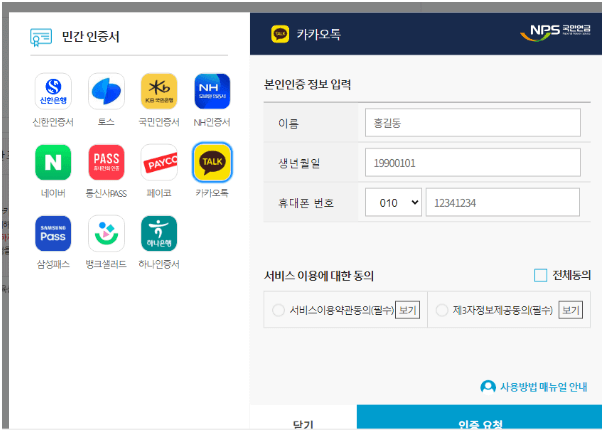The width and height of the screenshot is (611, 445).
Task: Select 서비스이용약관동의 radio button
Action: (x=278, y=310)
